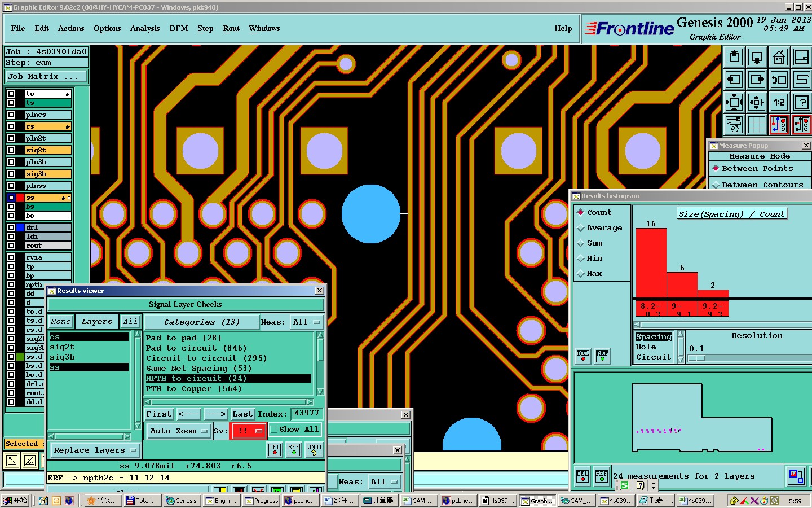Switch to Genesis taskbar item
Viewport: 812px width, 508px height.
[181, 501]
